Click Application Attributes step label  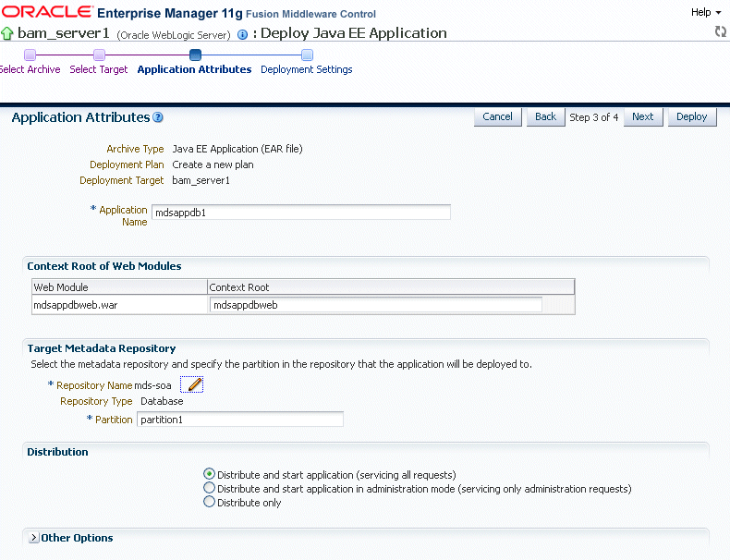[x=194, y=69]
